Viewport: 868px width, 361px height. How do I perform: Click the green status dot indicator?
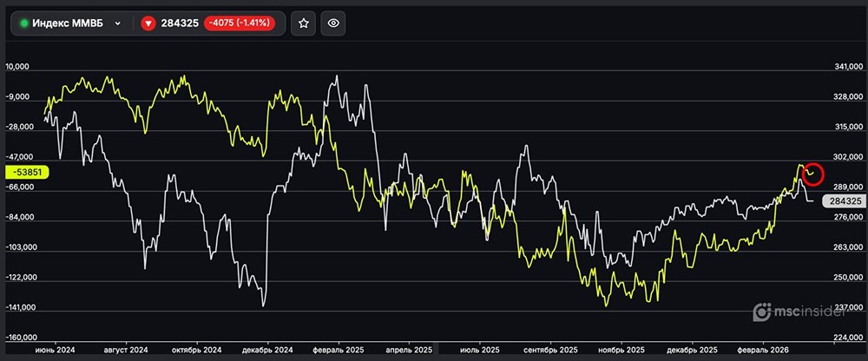(24, 23)
